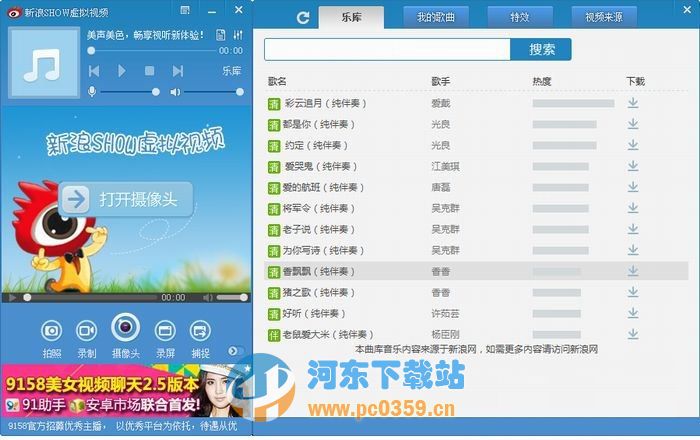Open the lyrics document icon

pyautogui.click(x=221, y=35)
